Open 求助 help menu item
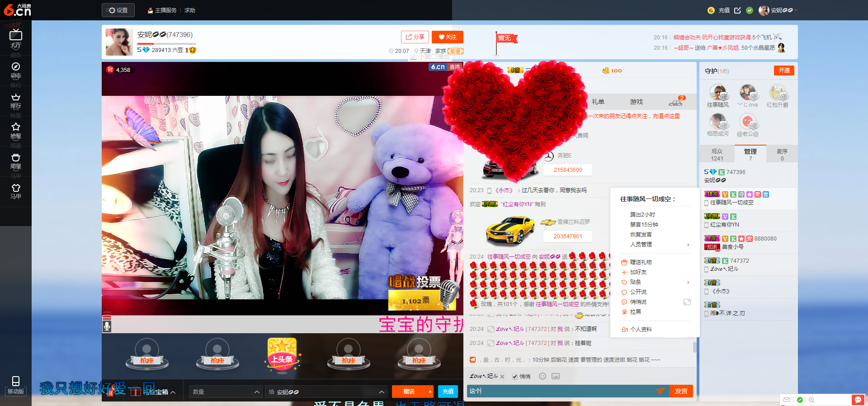This screenshot has height=406, width=868. 190,10
